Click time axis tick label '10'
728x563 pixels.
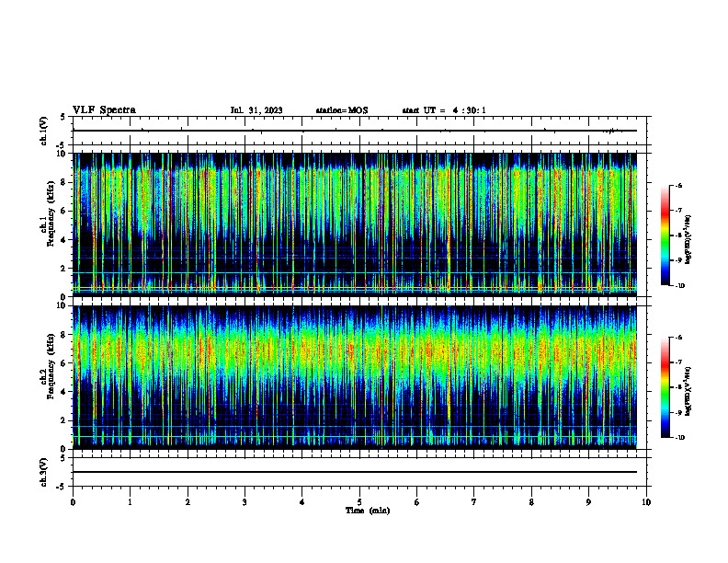pos(646,502)
